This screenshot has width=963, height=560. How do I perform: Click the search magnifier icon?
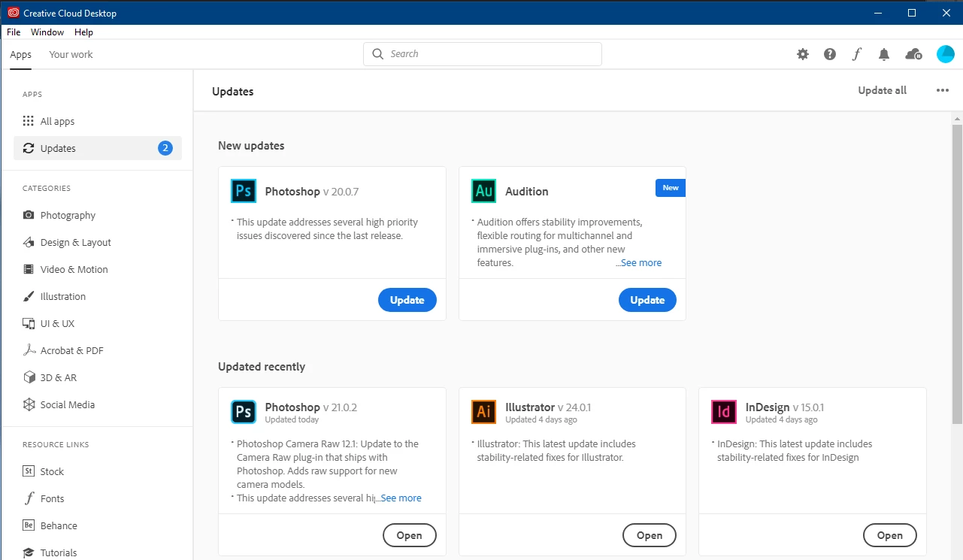click(378, 54)
